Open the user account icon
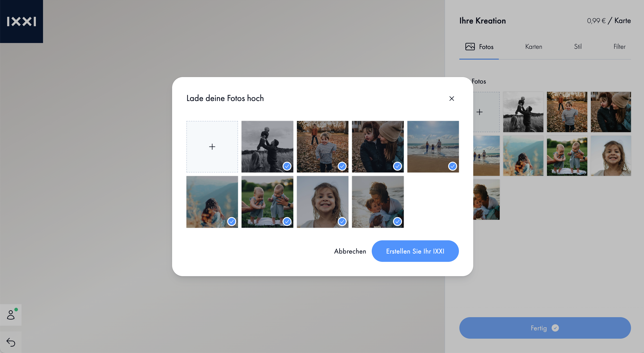The height and width of the screenshot is (353, 644). click(x=11, y=314)
